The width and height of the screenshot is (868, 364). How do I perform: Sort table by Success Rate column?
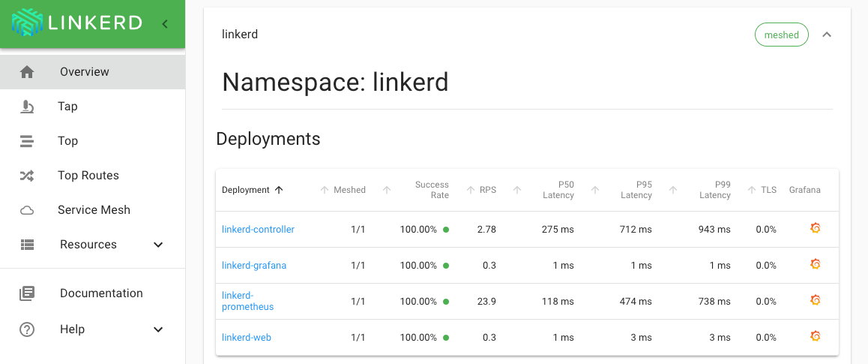[431, 190]
